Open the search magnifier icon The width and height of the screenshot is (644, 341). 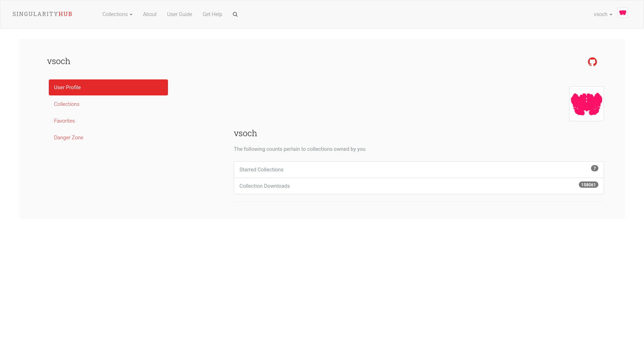235,14
